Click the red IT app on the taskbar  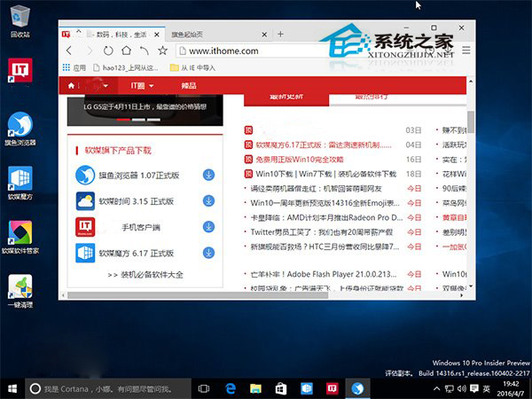(332, 389)
